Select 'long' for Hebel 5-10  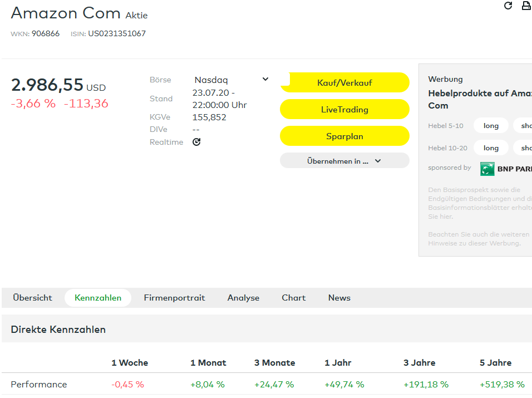pyautogui.click(x=491, y=126)
